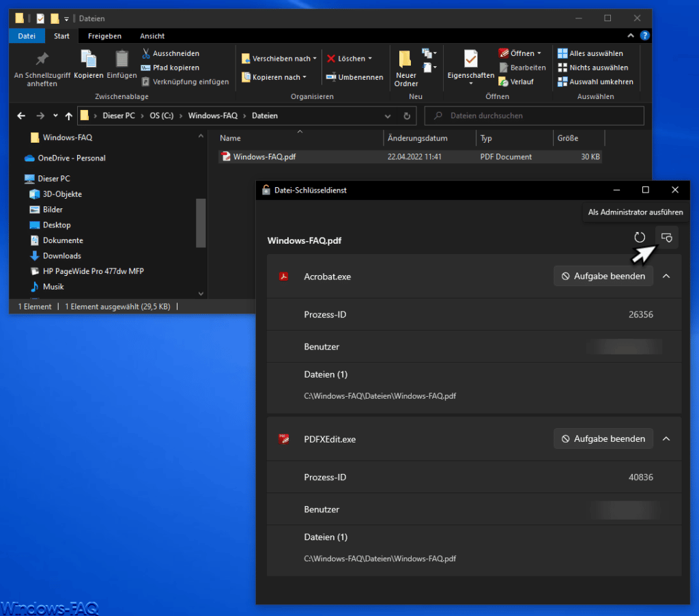Click the pin to Quick Access icon
The height and width of the screenshot is (616, 699).
click(42, 59)
